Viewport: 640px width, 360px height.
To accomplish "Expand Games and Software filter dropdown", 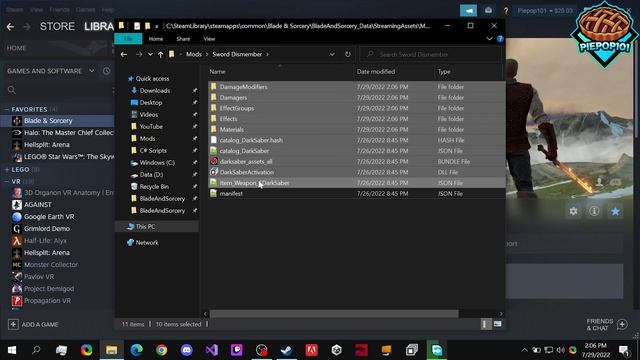I will click(91, 71).
